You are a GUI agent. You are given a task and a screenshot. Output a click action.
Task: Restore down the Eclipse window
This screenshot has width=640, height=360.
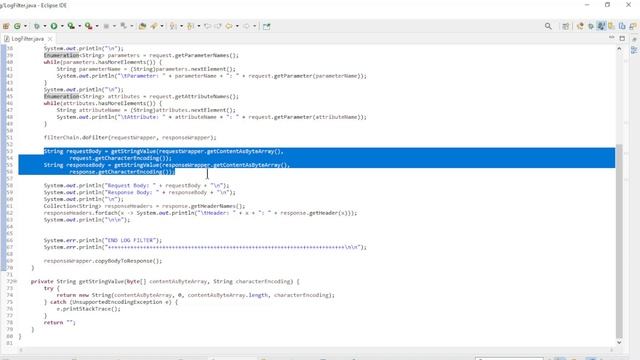(x=607, y=5)
